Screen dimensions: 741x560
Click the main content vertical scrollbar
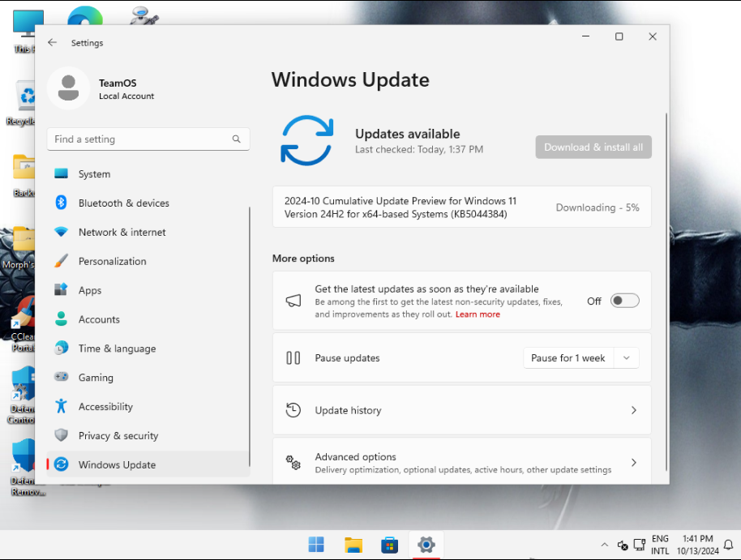click(666, 292)
